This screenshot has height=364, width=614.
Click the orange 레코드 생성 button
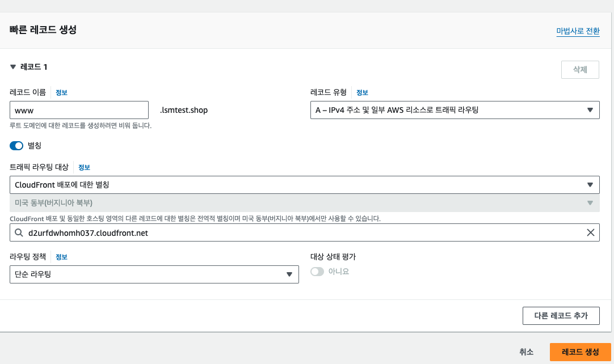[581, 352]
